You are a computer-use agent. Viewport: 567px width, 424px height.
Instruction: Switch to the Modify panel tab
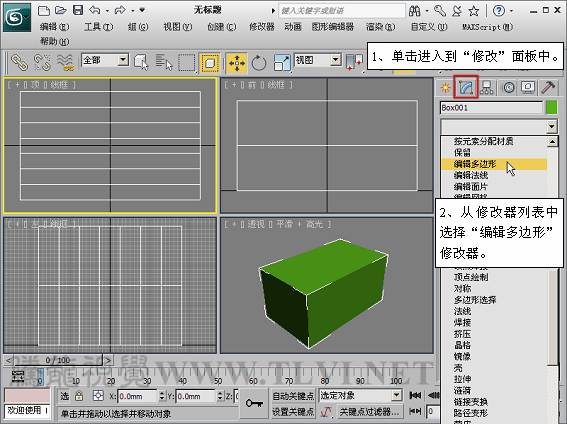466,87
